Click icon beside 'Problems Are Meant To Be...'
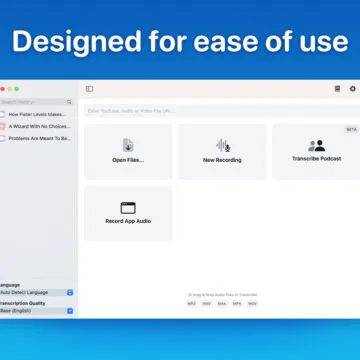This screenshot has height=360, width=360. 2,138
